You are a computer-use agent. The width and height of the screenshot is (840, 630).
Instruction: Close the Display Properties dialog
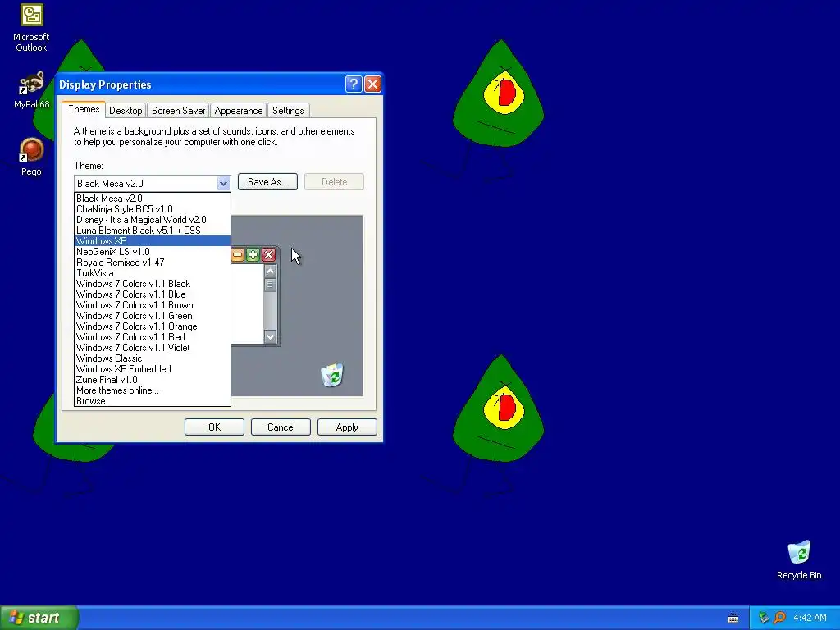click(x=372, y=84)
